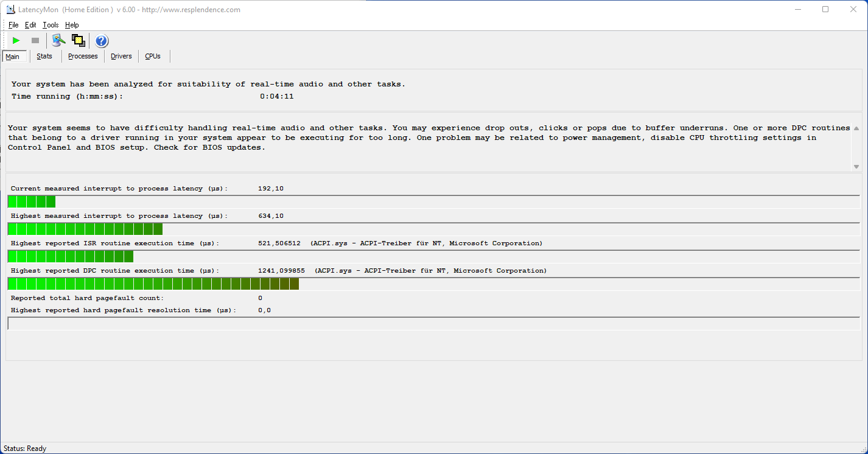
Task: Start monitoring with the green play button
Action: tap(16, 41)
